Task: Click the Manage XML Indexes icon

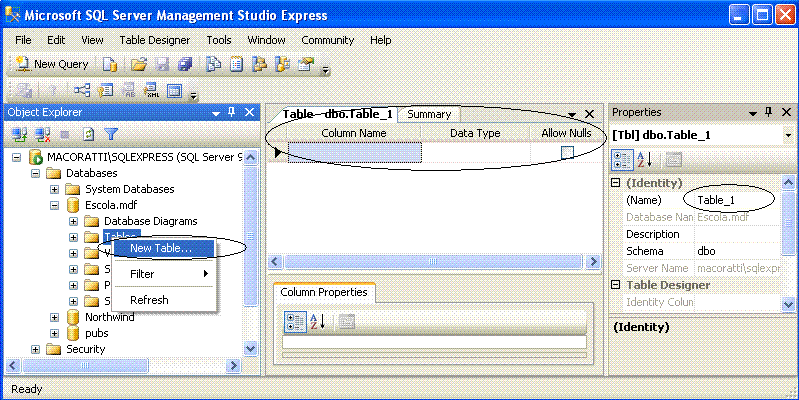Action: point(152,91)
